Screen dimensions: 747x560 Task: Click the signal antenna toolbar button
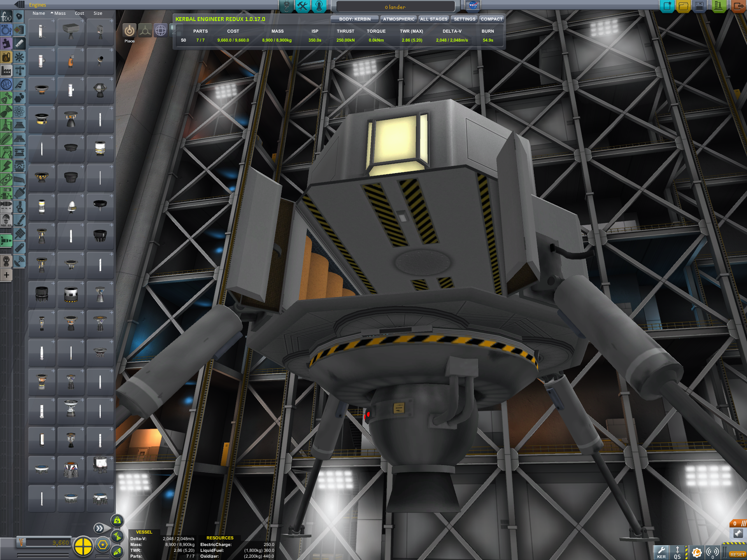tap(713, 553)
